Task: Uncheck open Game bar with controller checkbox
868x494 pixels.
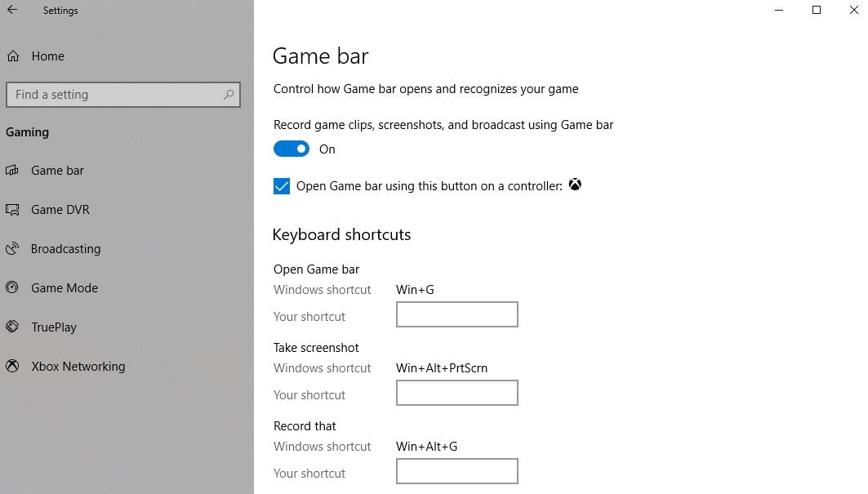Action: click(282, 186)
